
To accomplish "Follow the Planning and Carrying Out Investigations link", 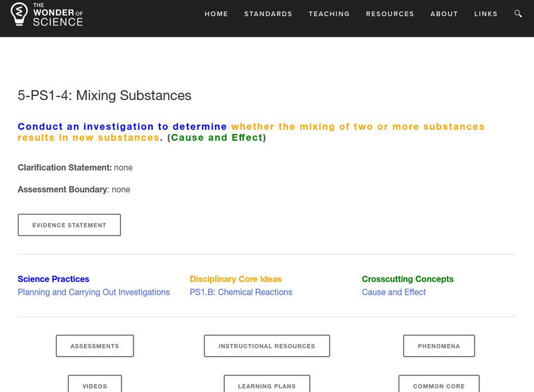I will (x=93, y=292).
